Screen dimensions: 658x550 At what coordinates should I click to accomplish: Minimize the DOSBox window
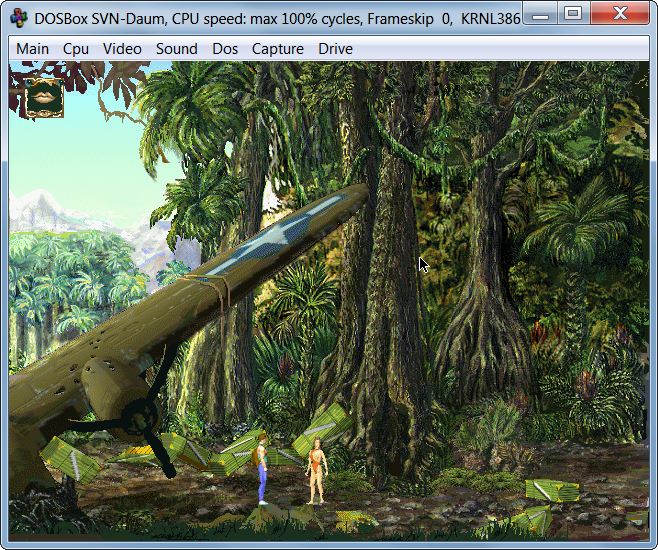[542, 13]
